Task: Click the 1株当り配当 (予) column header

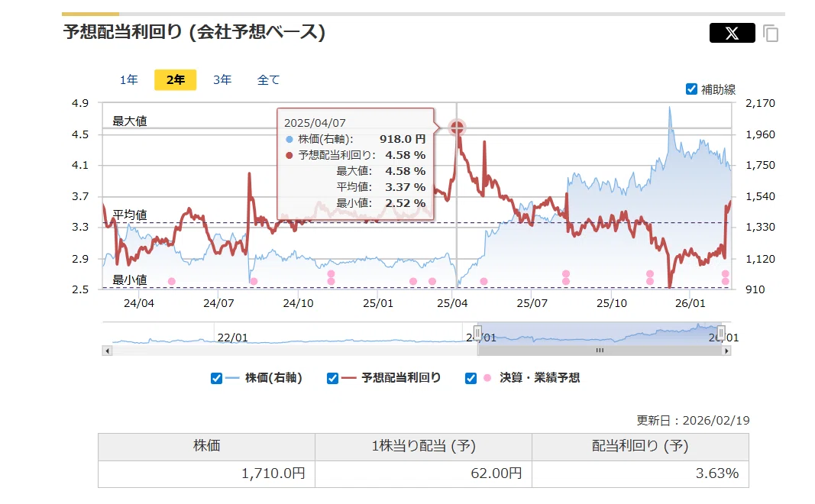Action: (x=424, y=446)
